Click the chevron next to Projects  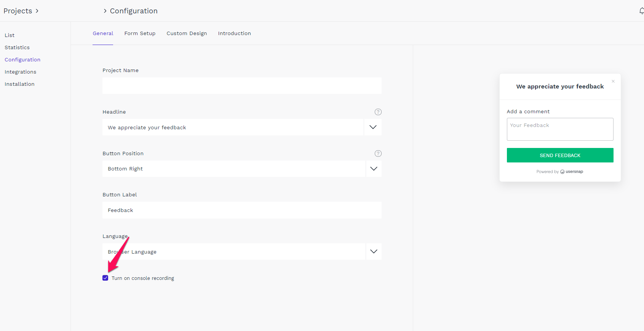click(x=37, y=11)
